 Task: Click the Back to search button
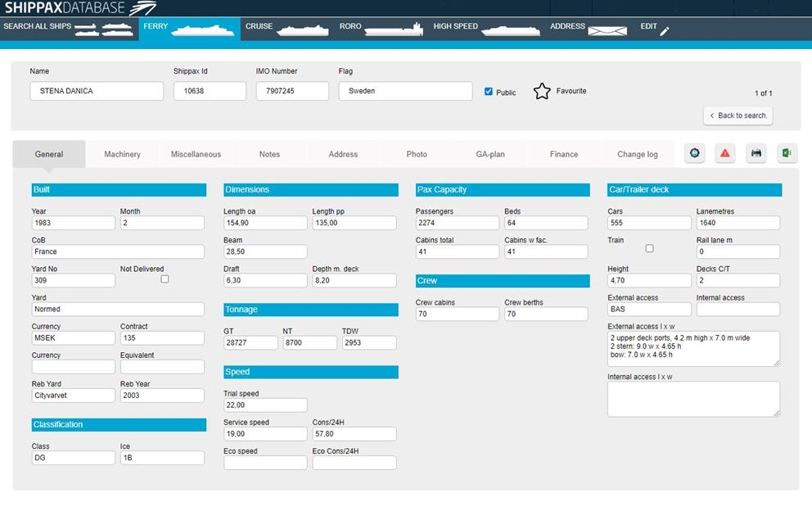tap(738, 115)
